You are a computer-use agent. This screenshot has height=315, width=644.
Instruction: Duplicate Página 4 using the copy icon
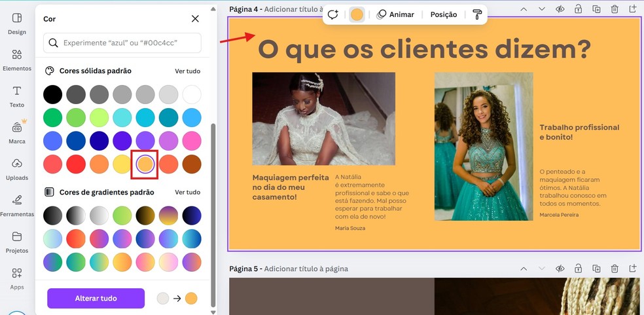pyautogui.click(x=596, y=9)
